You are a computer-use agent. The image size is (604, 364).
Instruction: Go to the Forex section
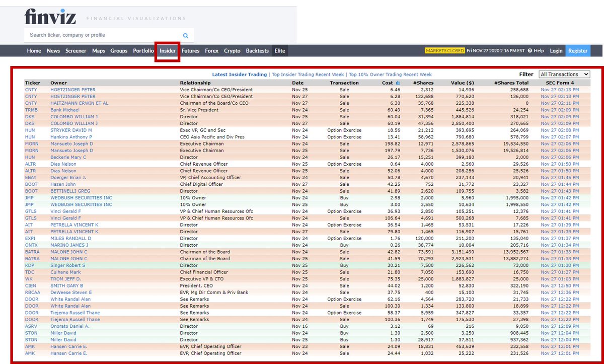212,51
